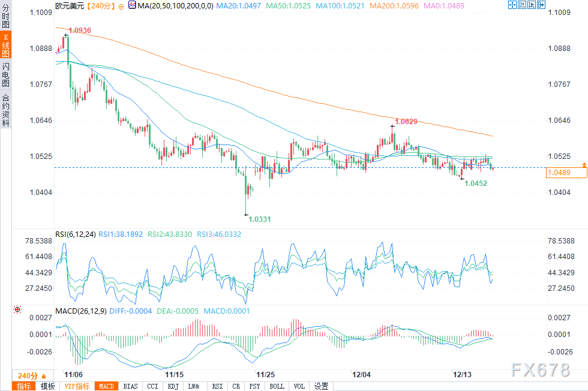This screenshot has width=588, height=391.
Task: Click the 【240分】 period label in title
Action: coord(101,6)
